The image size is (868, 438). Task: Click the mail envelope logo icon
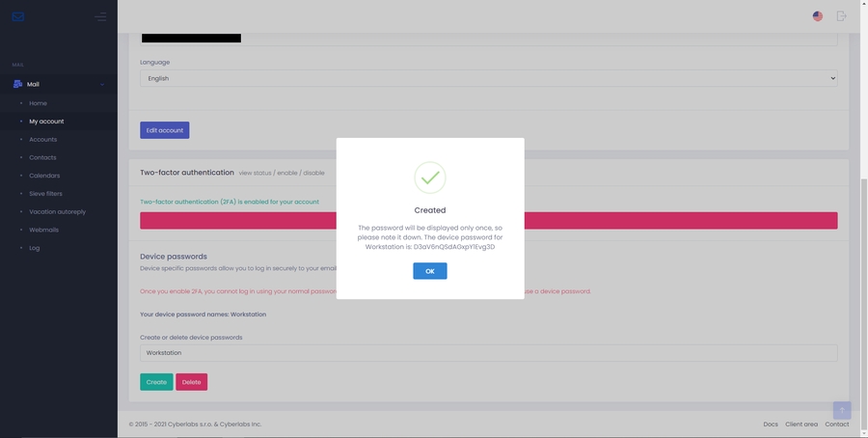click(18, 16)
